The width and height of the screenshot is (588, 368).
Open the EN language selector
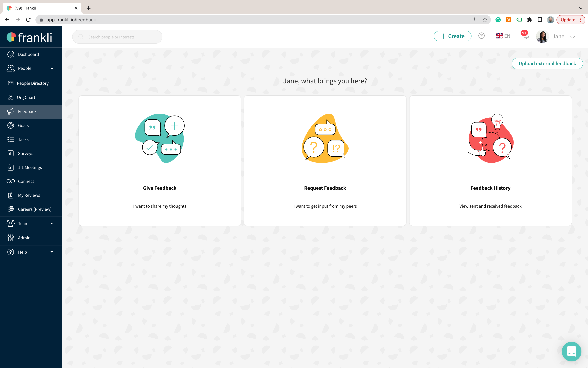[503, 36]
